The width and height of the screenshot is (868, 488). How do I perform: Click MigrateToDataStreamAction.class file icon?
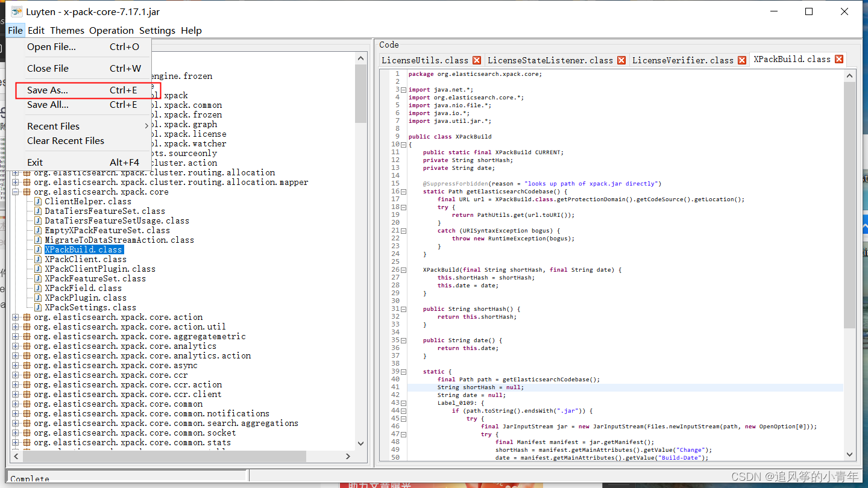click(38, 240)
